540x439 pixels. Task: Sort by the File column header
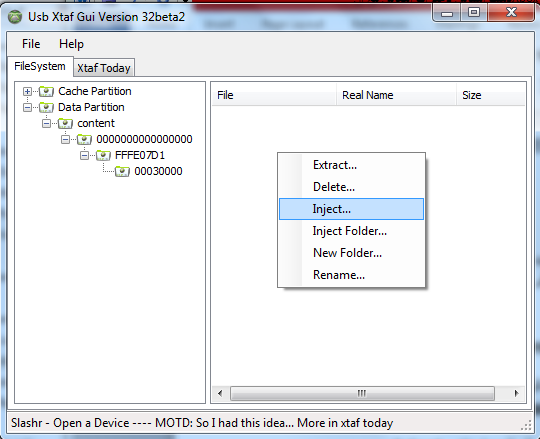(x=274, y=95)
